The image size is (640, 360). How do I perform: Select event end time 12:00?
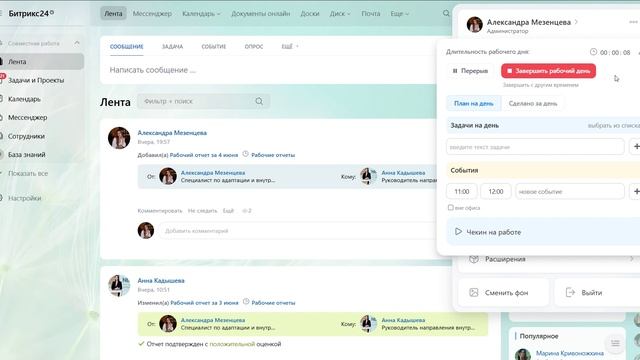point(496,191)
